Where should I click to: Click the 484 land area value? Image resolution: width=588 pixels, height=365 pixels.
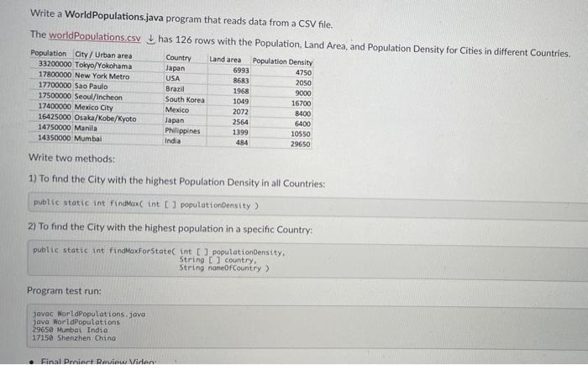[242, 143]
